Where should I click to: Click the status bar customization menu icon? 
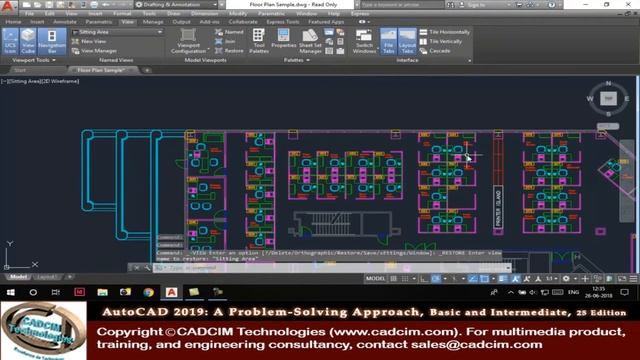[633, 279]
